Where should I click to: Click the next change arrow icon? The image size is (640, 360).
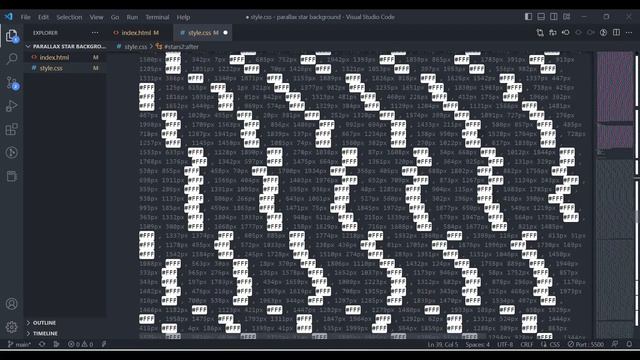pyautogui.click(x=591, y=33)
